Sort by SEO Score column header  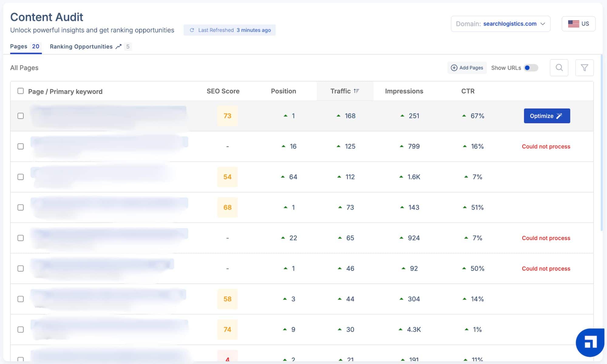pyautogui.click(x=223, y=91)
